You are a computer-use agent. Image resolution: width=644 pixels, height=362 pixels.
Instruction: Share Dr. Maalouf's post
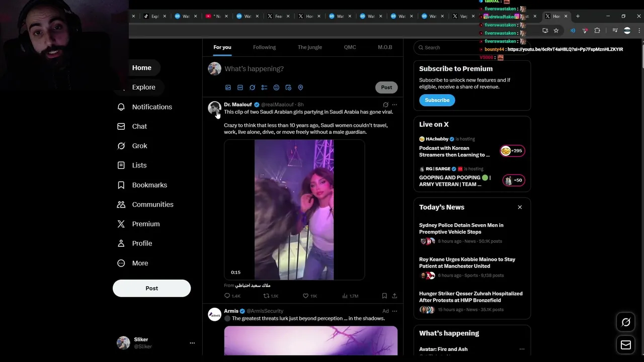[394, 296]
